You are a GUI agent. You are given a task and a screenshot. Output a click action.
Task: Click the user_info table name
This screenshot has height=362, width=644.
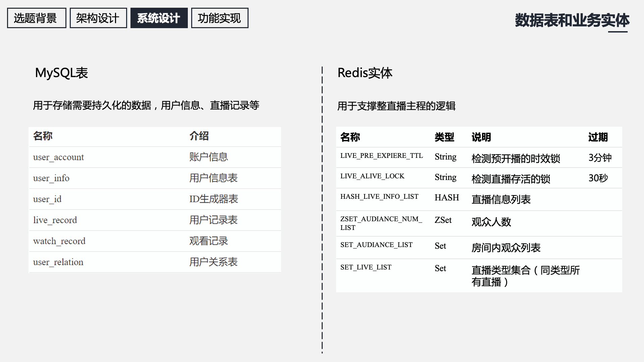51,178
